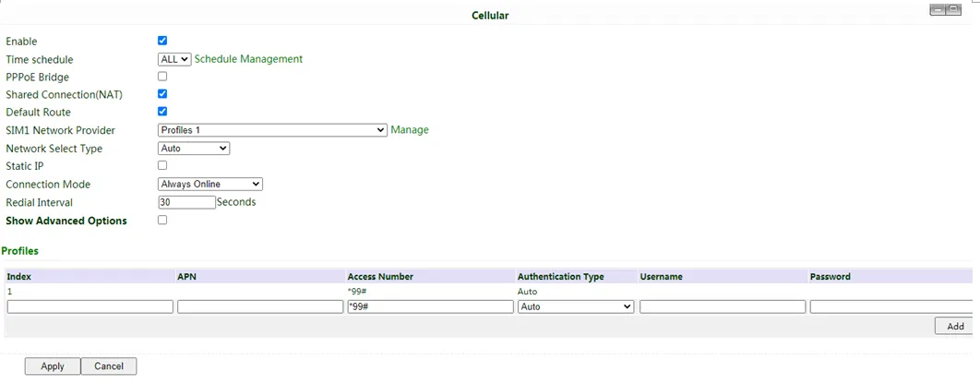
Task: Click the Access Number input containing *99#
Action: (x=431, y=307)
